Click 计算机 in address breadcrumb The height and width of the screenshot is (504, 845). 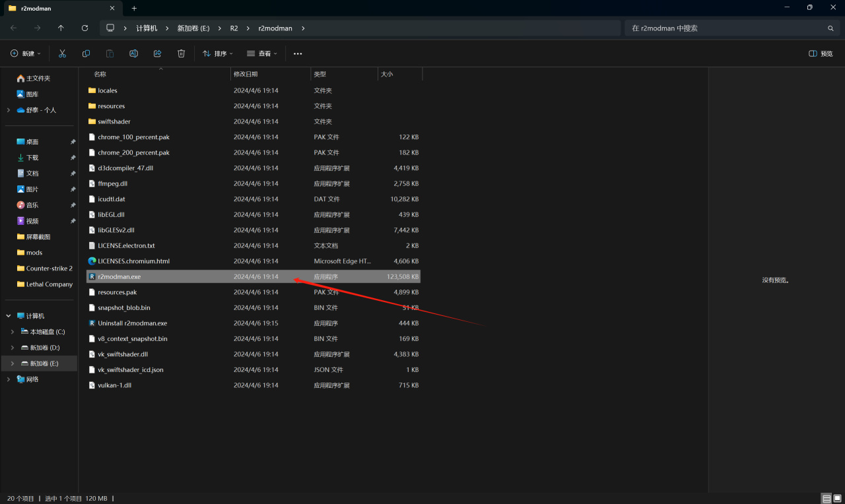tap(147, 28)
